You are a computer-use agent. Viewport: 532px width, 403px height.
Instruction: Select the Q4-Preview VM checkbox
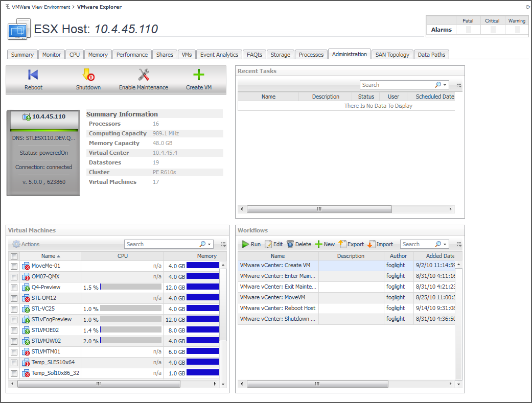point(14,288)
